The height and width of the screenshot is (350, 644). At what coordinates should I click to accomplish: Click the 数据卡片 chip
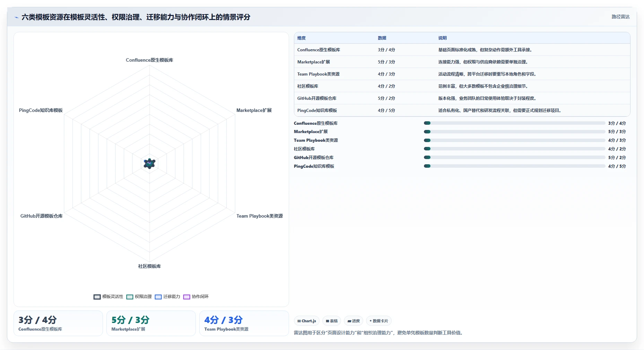coord(379,321)
